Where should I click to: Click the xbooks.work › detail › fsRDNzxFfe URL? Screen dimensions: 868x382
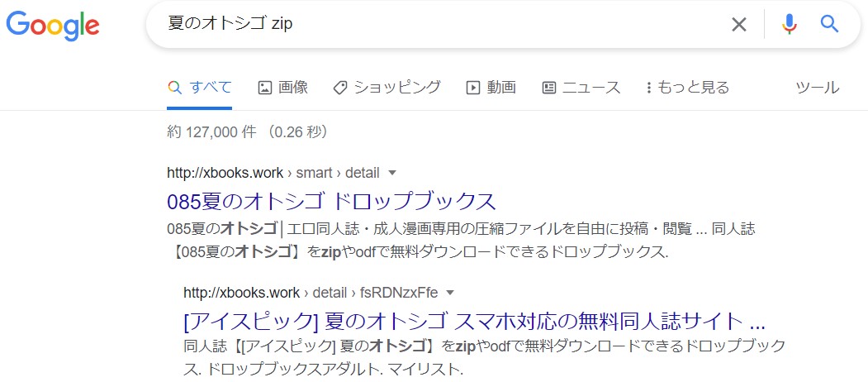click(311, 292)
